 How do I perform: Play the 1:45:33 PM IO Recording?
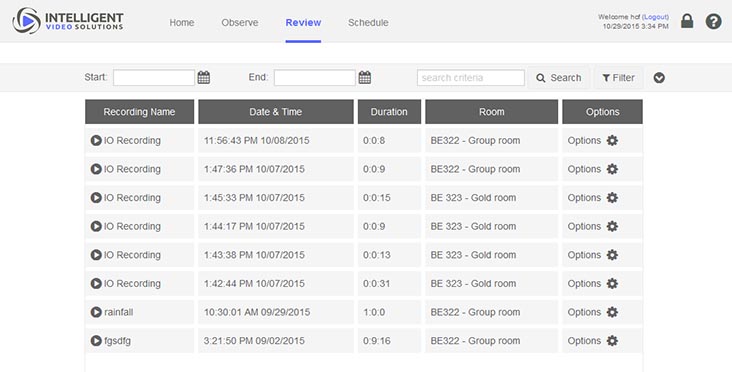[x=96, y=197]
